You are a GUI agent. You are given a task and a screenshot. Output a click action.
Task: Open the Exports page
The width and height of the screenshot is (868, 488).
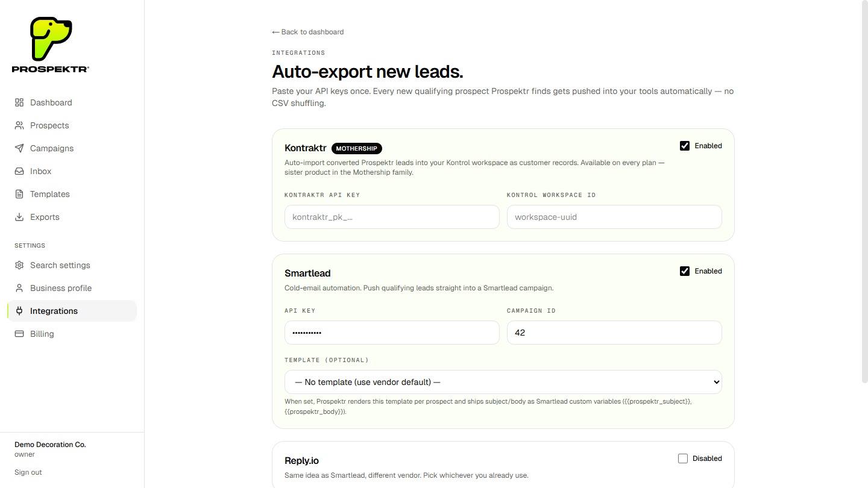point(72,217)
